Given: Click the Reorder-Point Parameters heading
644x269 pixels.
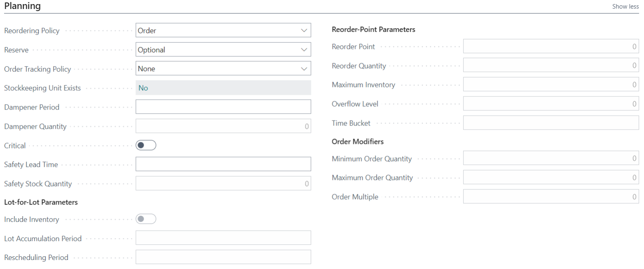Looking at the screenshot, I should coord(373,29).
